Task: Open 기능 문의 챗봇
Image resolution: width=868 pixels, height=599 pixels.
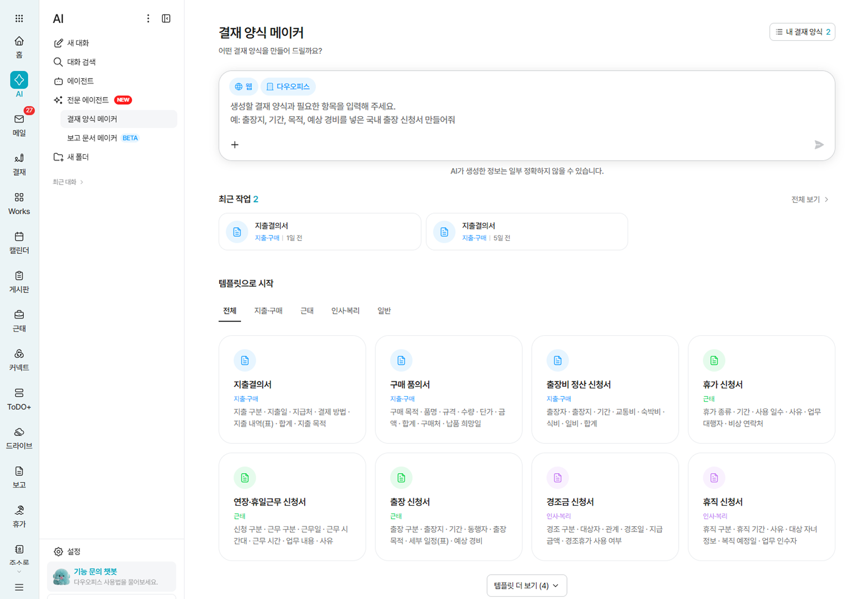Action: pyautogui.click(x=112, y=576)
